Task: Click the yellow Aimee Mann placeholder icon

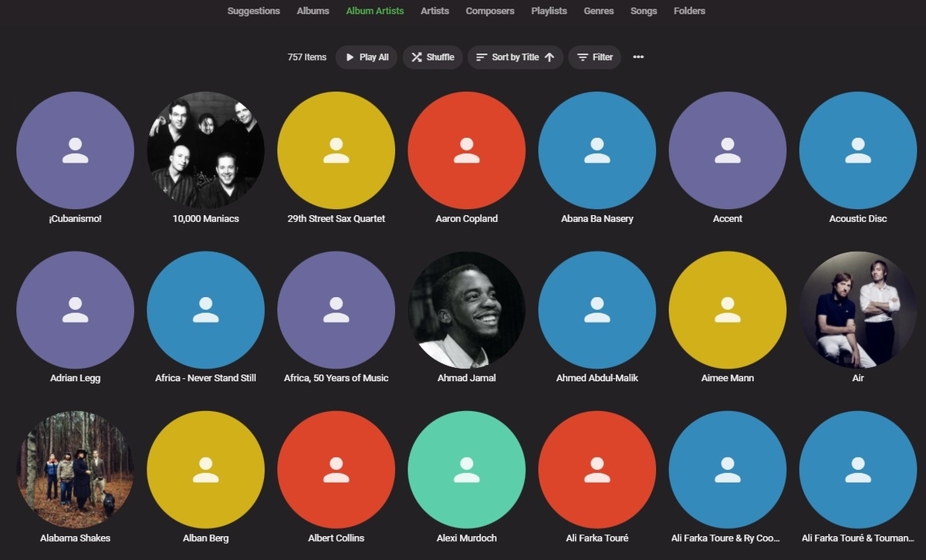Action: pyautogui.click(x=728, y=310)
